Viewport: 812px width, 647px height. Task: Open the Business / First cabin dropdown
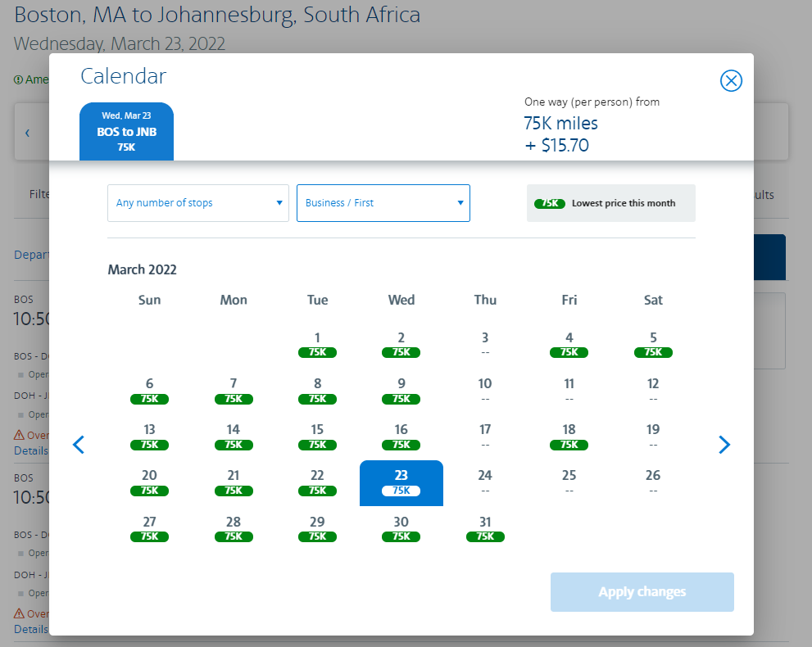pos(383,202)
